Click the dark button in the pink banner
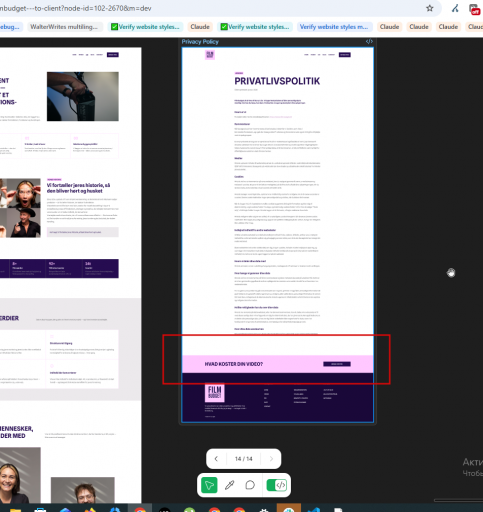 click(x=337, y=364)
